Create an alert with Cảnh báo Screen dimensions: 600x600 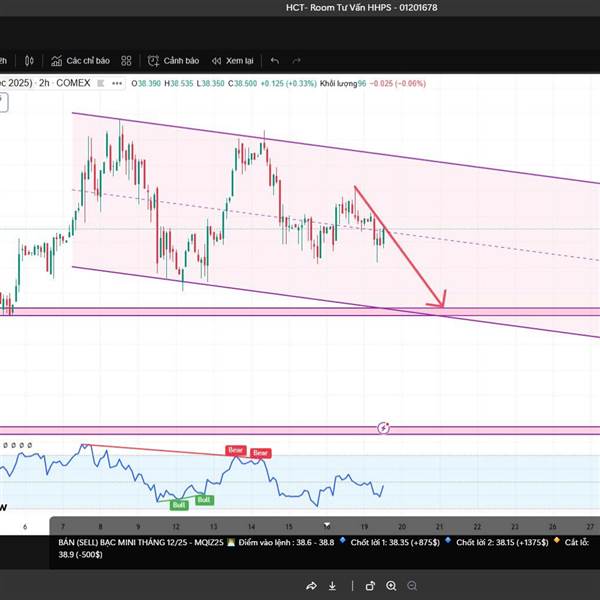pyautogui.click(x=173, y=61)
